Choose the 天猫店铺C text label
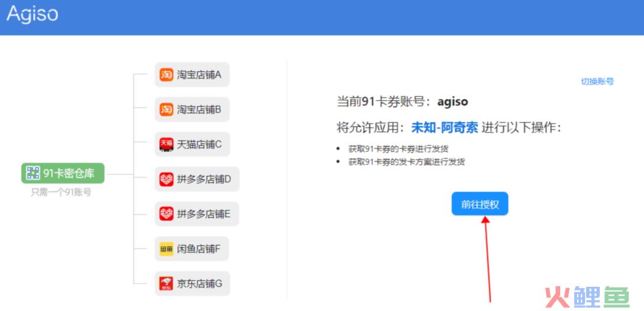The width and height of the screenshot is (644, 311). click(x=200, y=144)
